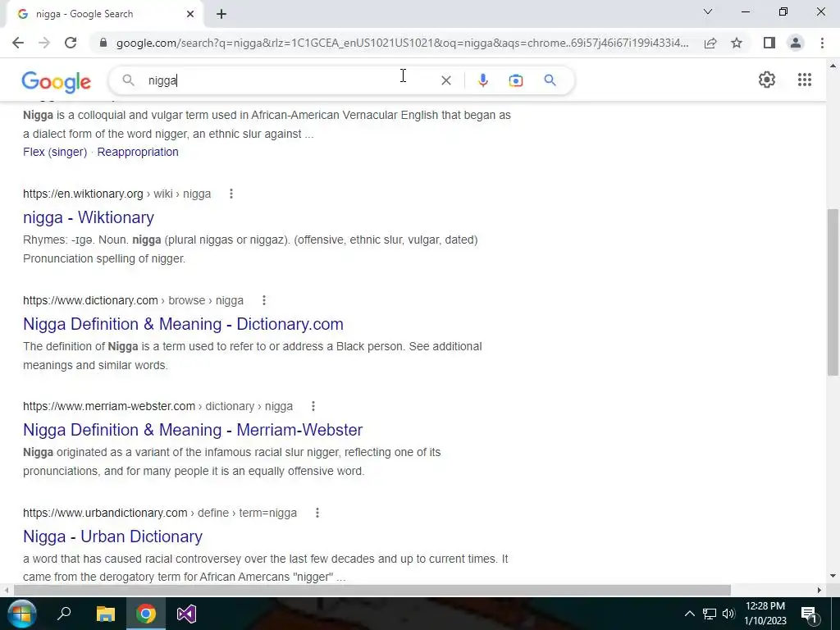This screenshot has height=630, width=840.
Task: Search by image with camera icon
Action: point(516,80)
